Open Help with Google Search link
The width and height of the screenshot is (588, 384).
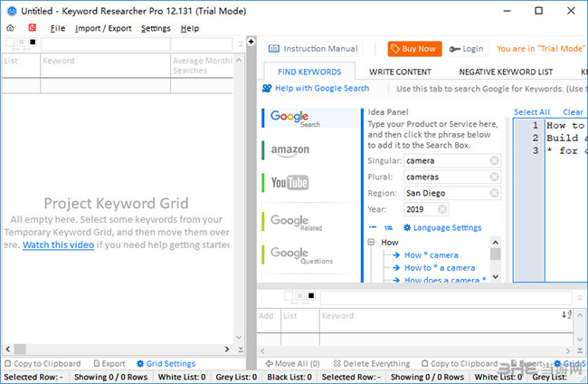[x=322, y=88]
